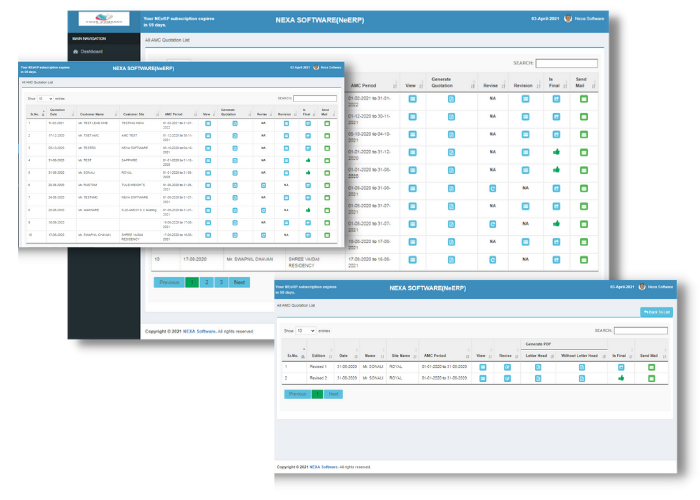This screenshot has width=700, height=500.
Task: Click Revise icon for Mr. RUSTOM row
Action: [x=264, y=184]
